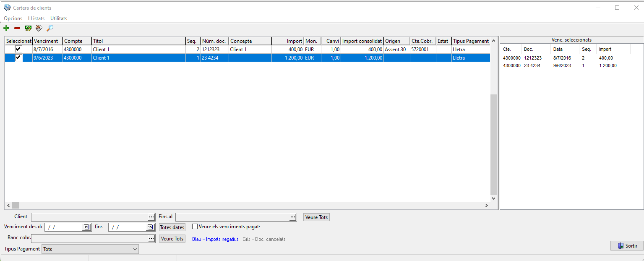Click the Doc. header in Venc. seleccionats panel
644x261 pixels.
coord(529,49)
